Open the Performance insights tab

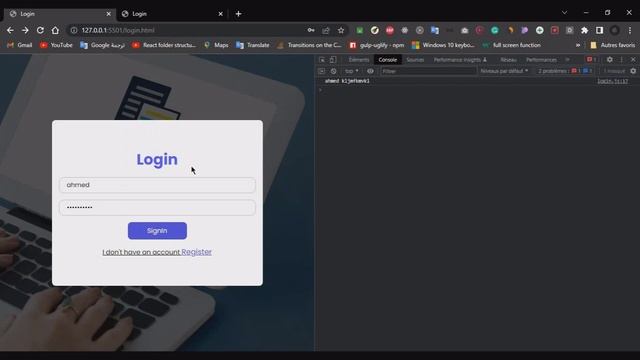460,60
